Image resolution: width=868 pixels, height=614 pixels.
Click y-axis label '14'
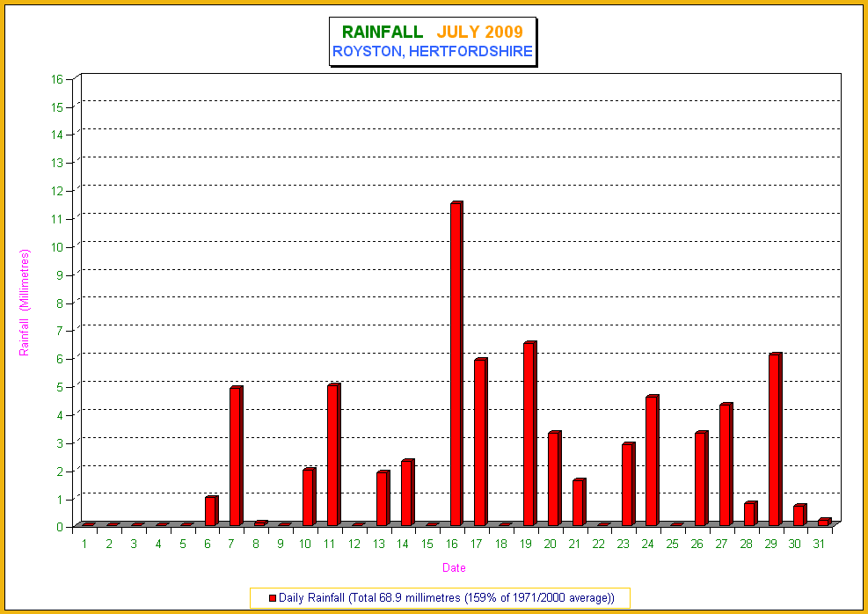(57, 135)
